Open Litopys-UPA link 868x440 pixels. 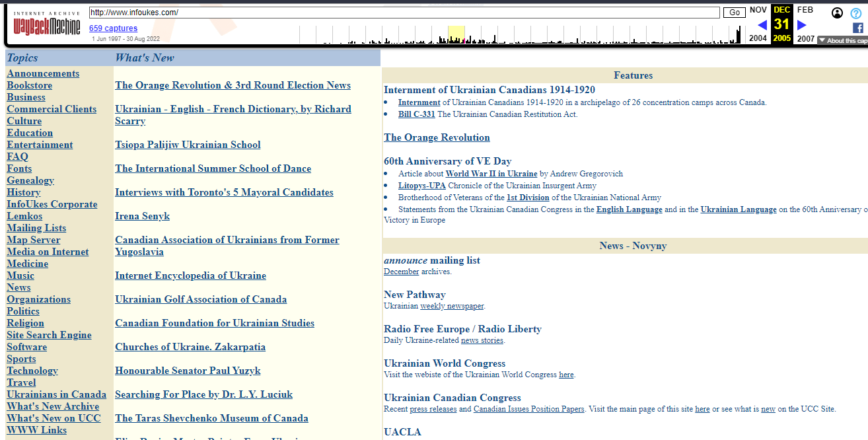422,186
